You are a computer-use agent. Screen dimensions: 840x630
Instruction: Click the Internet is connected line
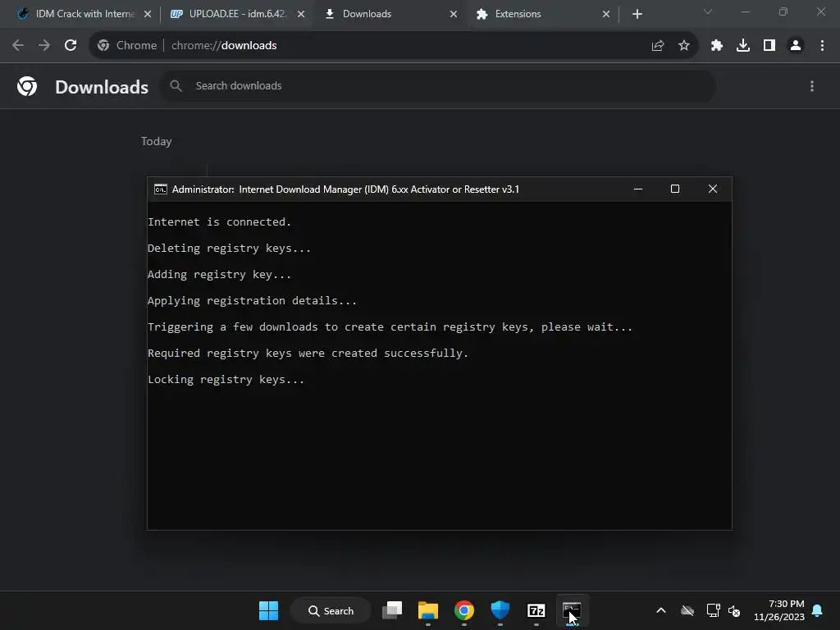coord(220,221)
